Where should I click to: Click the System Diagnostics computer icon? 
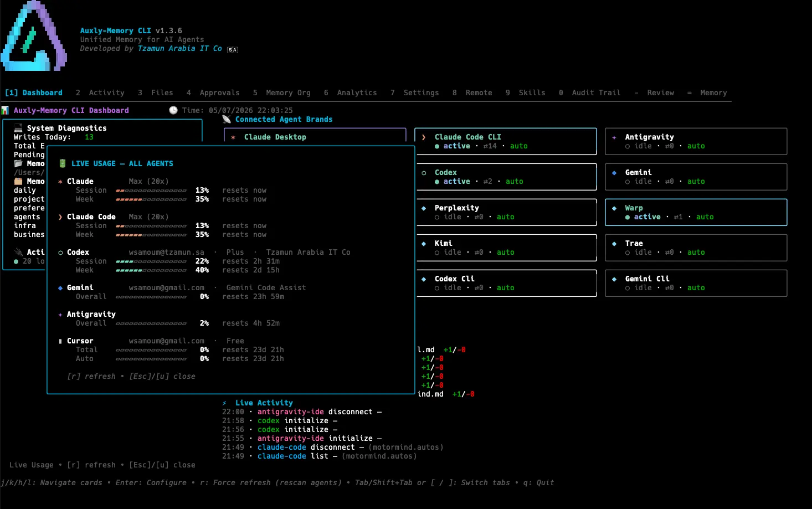tap(18, 128)
